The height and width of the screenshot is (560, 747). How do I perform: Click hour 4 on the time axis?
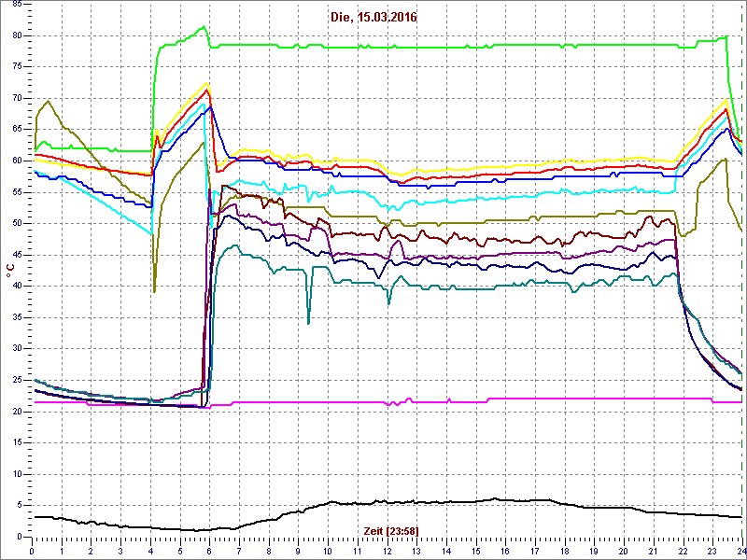click(150, 550)
